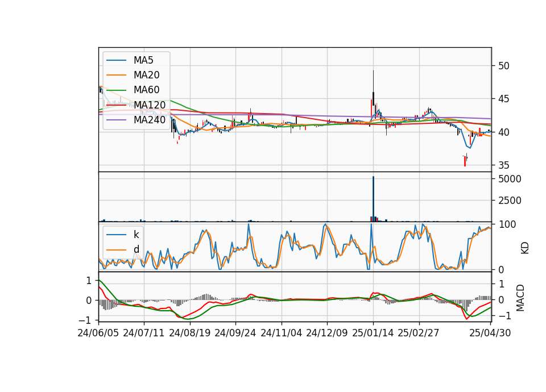
Task: Click the price candle spike near 50
Action: pos(373,88)
